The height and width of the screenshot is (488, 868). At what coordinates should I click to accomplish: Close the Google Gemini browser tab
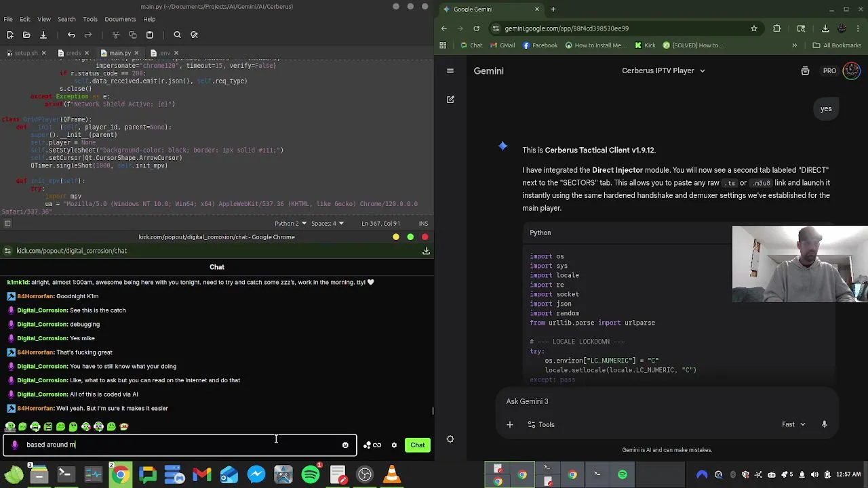coord(537,9)
